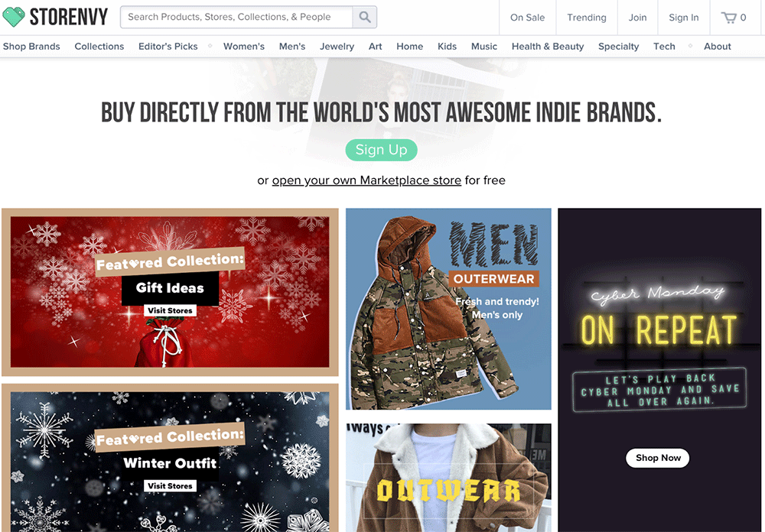
Task: Open the Women's category
Action: pyautogui.click(x=244, y=47)
